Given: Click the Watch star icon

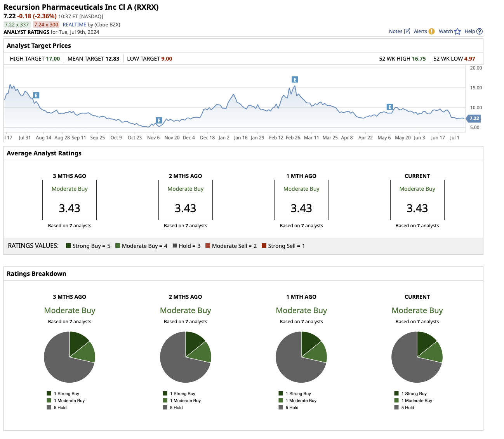Looking at the screenshot, I should tap(457, 31).
